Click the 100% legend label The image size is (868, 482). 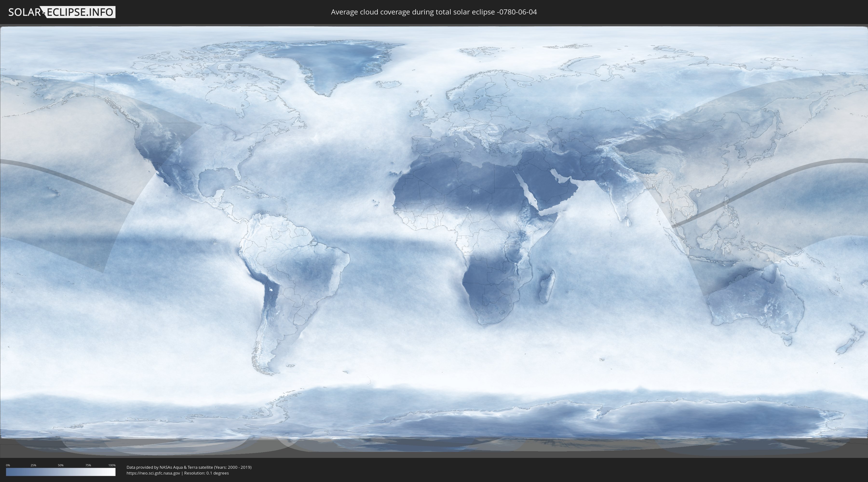[x=112, y=465]
